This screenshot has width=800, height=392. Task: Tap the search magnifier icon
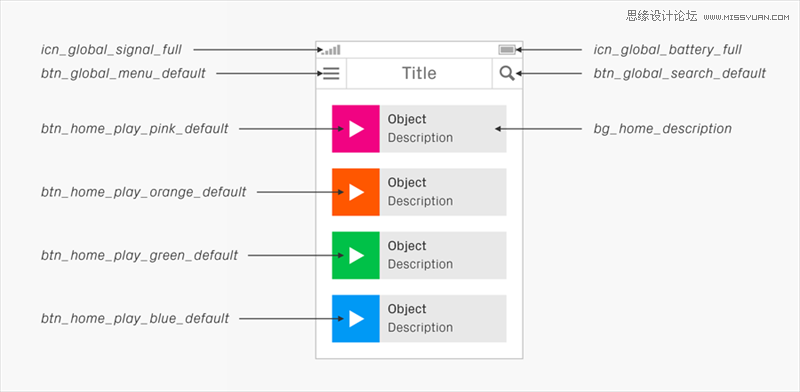507,74
